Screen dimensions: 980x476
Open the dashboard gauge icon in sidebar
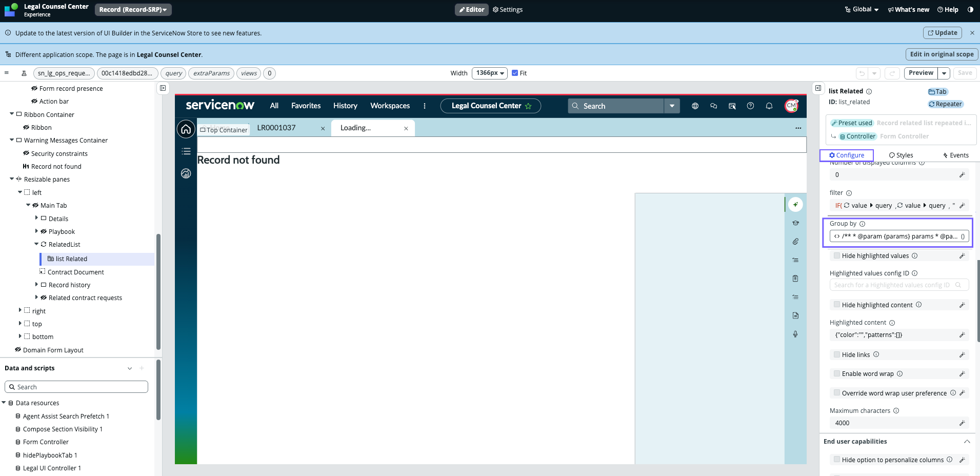(186, 173)
